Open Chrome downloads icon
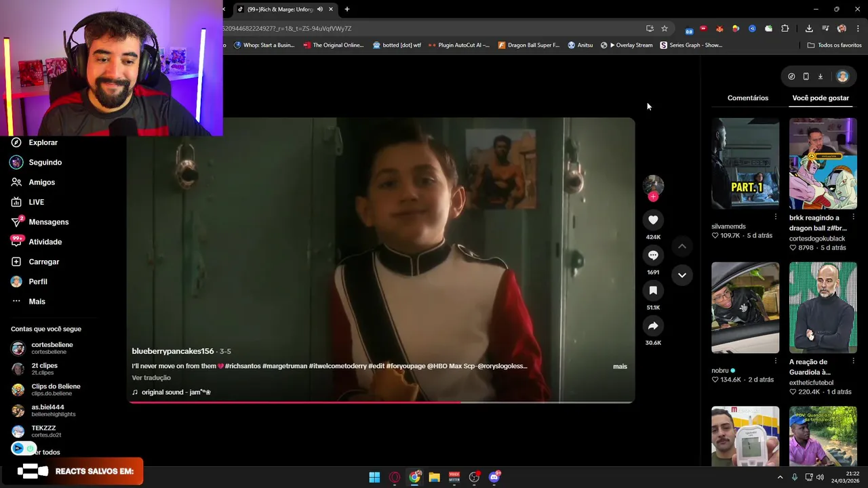Image resolution: width=868 pixels, height=488 pixels. point(809,28)
